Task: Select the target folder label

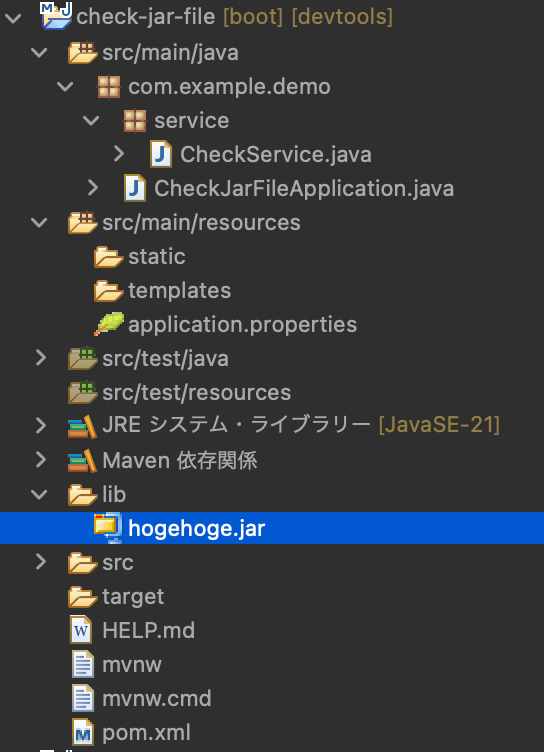Action: (133, 597)
